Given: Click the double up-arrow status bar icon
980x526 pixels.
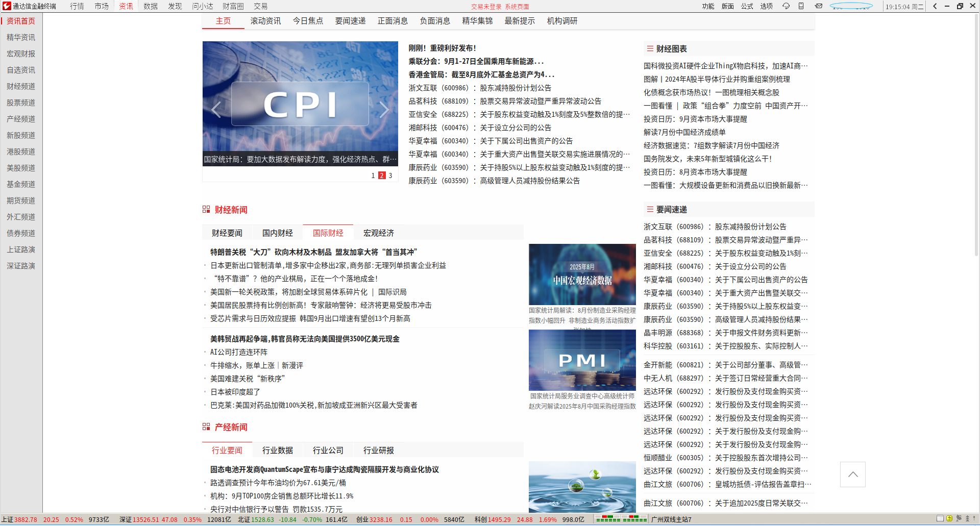Looking at the screenshot, I should point(967,518).
